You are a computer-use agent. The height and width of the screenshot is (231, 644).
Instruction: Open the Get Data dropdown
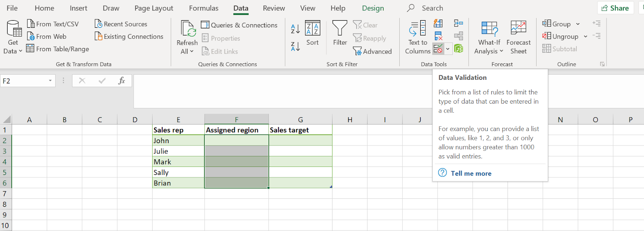point(12,37)
